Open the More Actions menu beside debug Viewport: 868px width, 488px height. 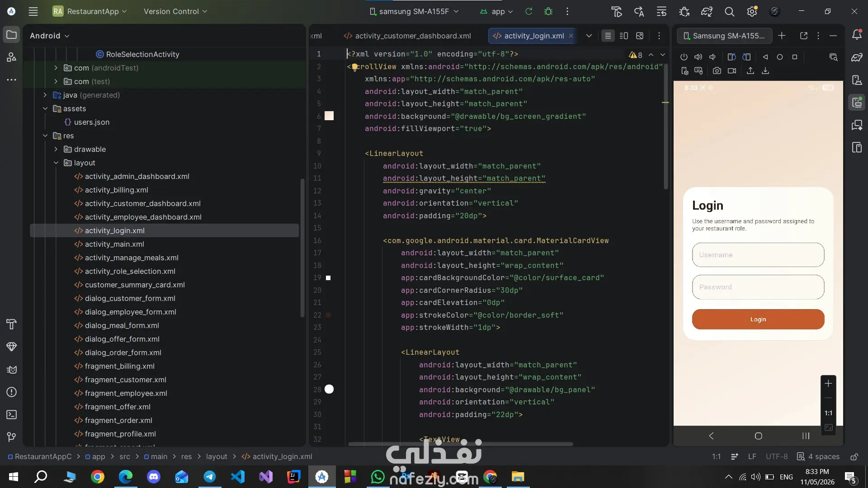tap(567, 11)
